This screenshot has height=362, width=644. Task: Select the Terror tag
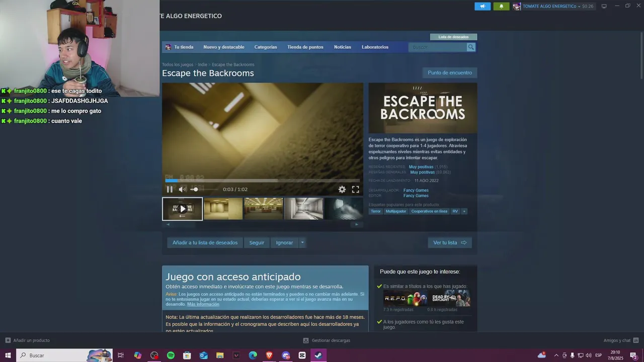click(376, 211)
